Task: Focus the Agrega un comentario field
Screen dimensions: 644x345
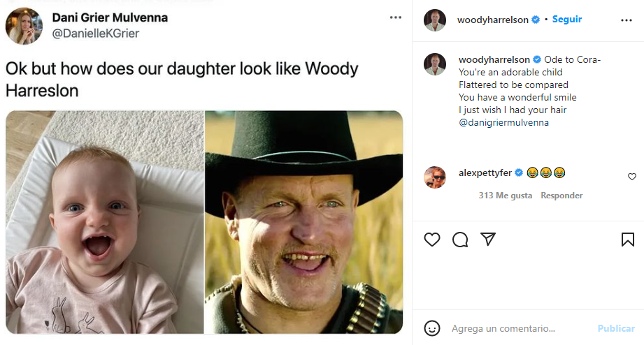Action: click(517, 328)
